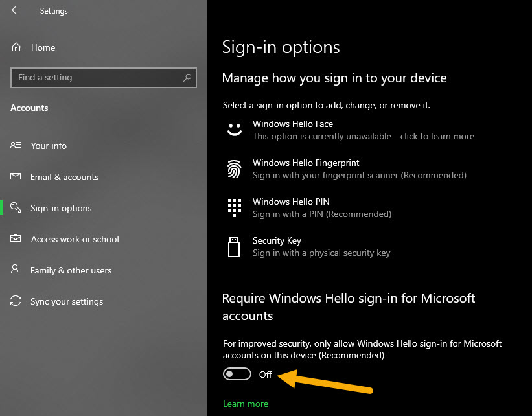Screen dimensions: 532x416
Task: Click the Accounts section header
Action: pyautogui.click(x=29, y=108)
